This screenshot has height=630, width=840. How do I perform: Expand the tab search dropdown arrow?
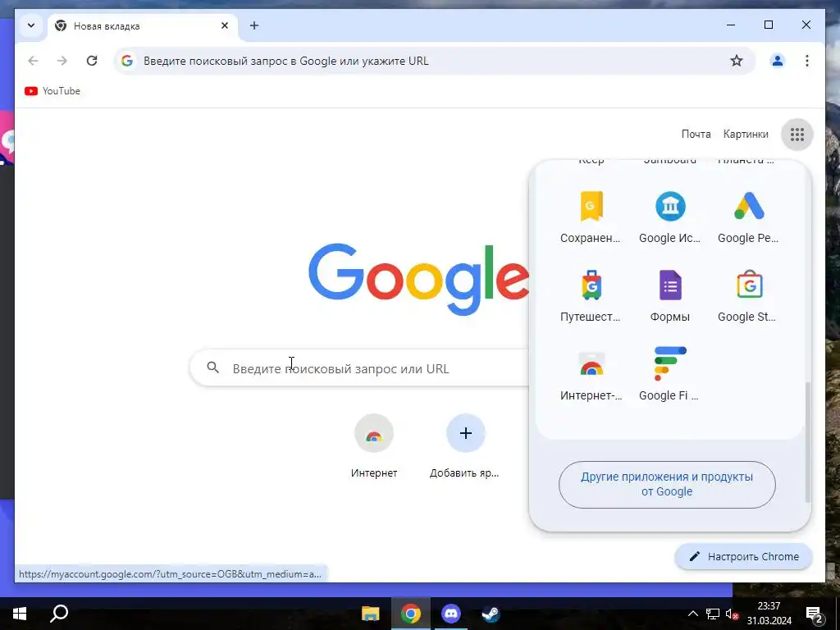click(31, 25)
